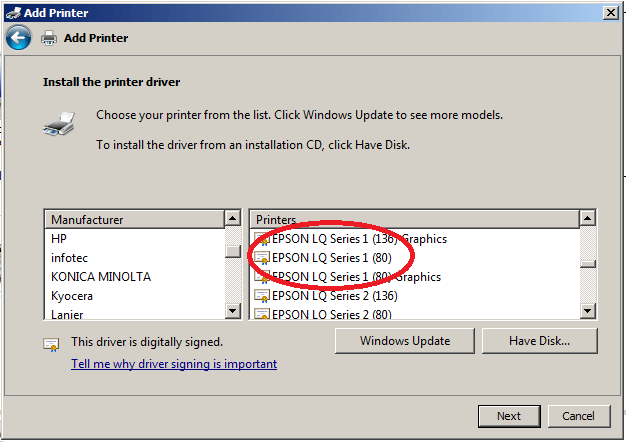Viewport: 626px width, 442px height.
Task: Click the Have Disk... button
Action: coord(539,341)
